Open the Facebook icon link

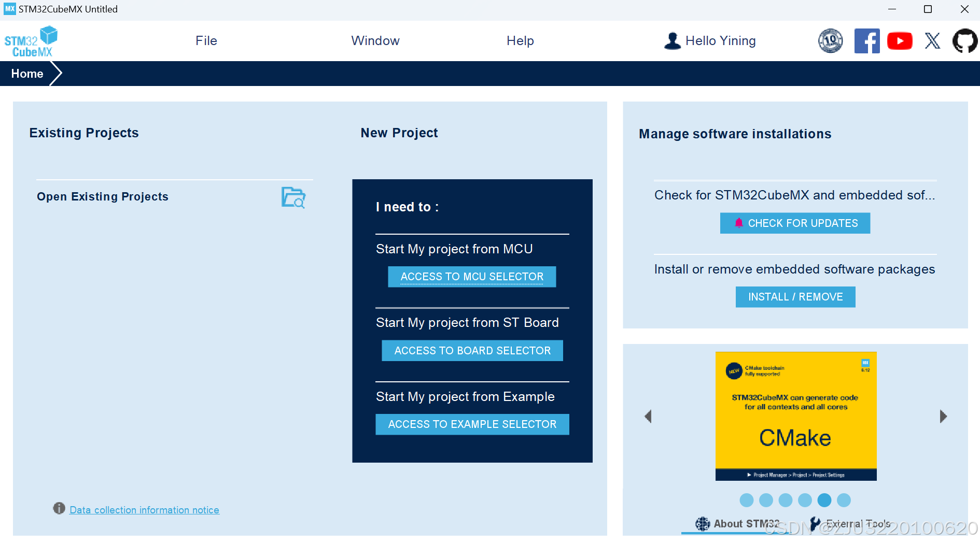(867, 41)
